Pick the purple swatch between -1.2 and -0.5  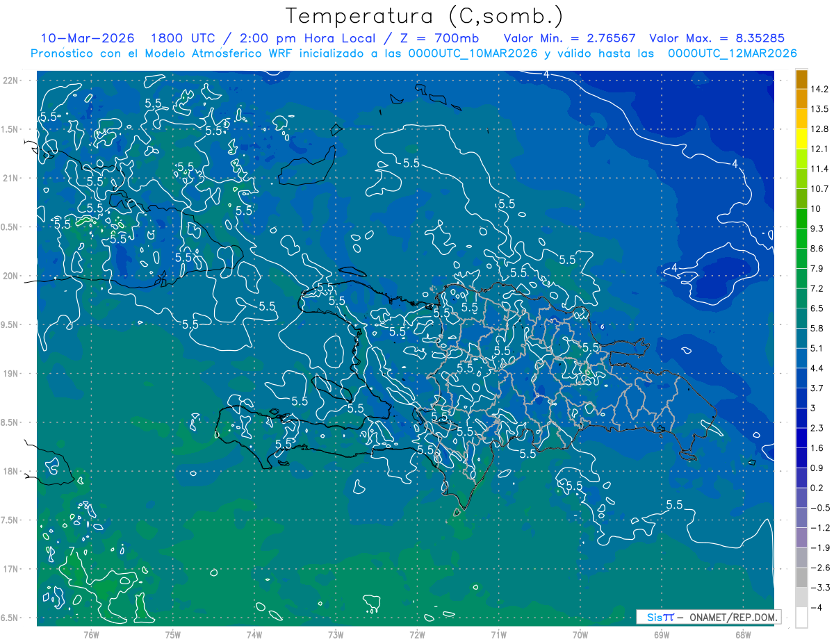click(x=801, y=518)
